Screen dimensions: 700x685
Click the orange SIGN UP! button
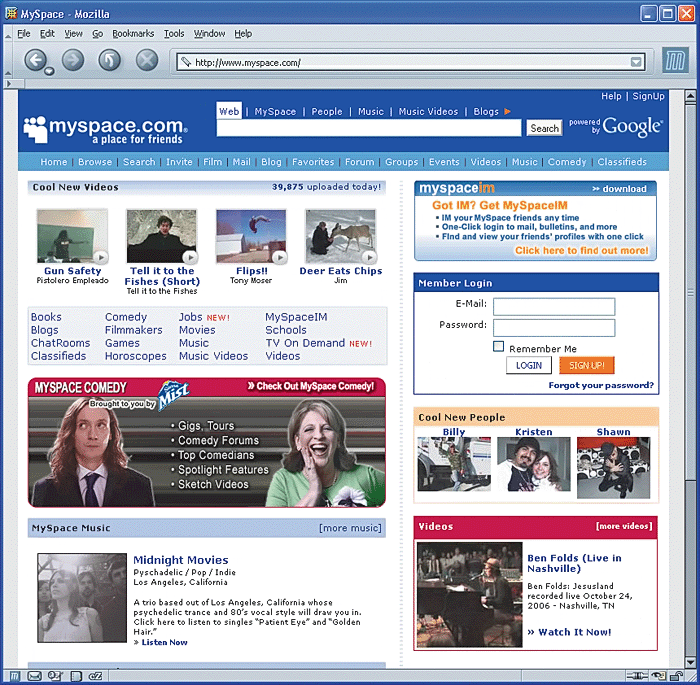pyautogui.click(x=587, y=365)
